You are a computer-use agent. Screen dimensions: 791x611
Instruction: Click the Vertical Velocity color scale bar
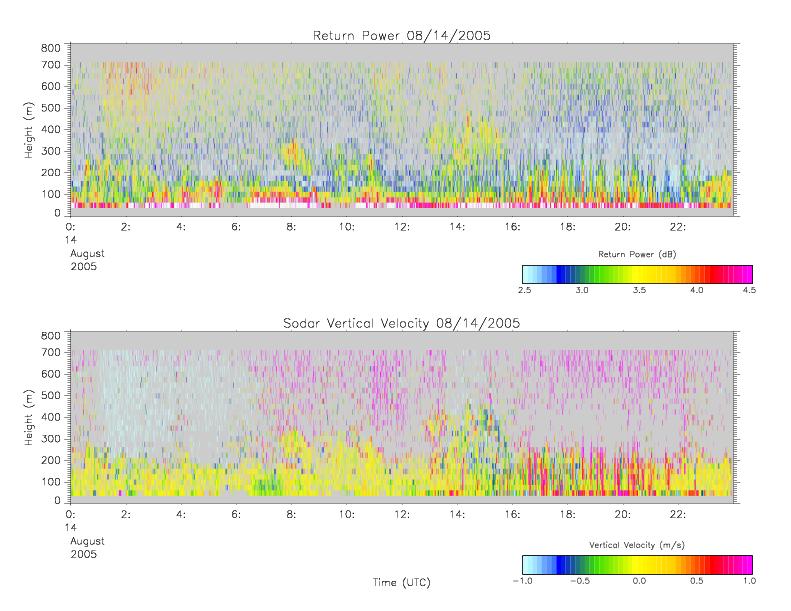pos(638,565)
